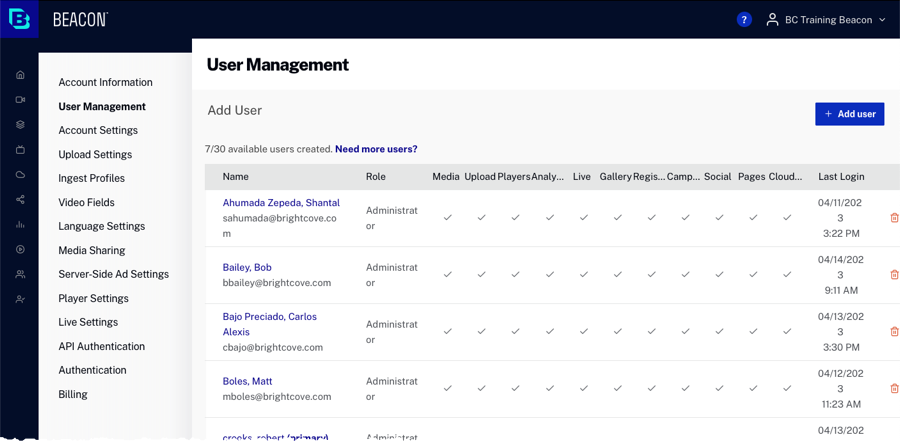This screenshot has height=441, width=900.
Task: Open the cloud icon in left rail
Action: pos(20,175)
